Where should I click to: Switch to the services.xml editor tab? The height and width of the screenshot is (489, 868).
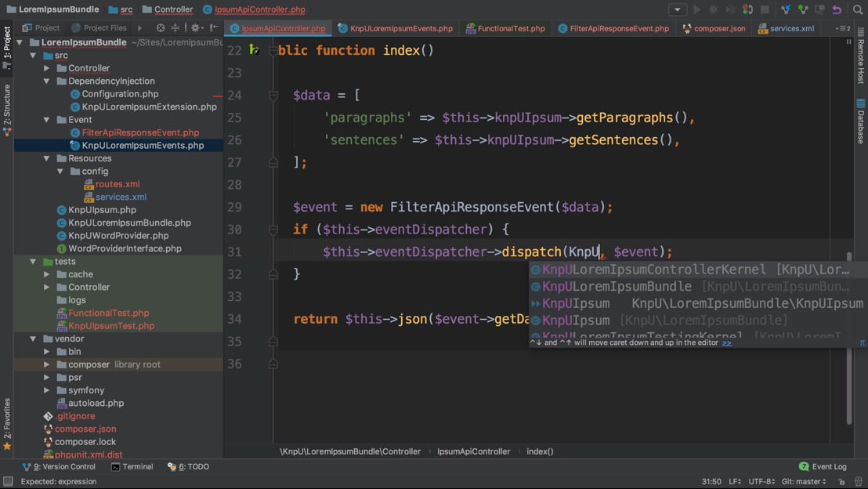coord(790,28)
